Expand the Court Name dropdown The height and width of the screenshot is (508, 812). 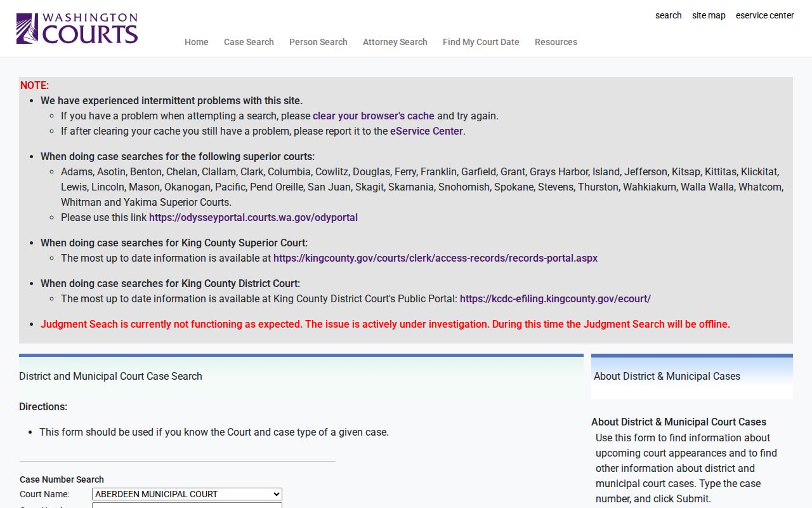tap(187, 494)
